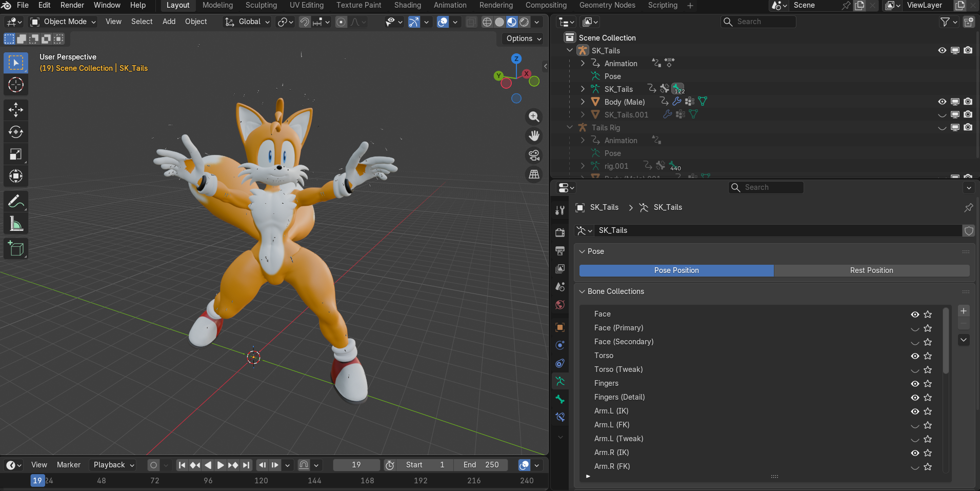Open the Bone Constraints properties tab
Screen dimensions: 980x491
[560, 417]
